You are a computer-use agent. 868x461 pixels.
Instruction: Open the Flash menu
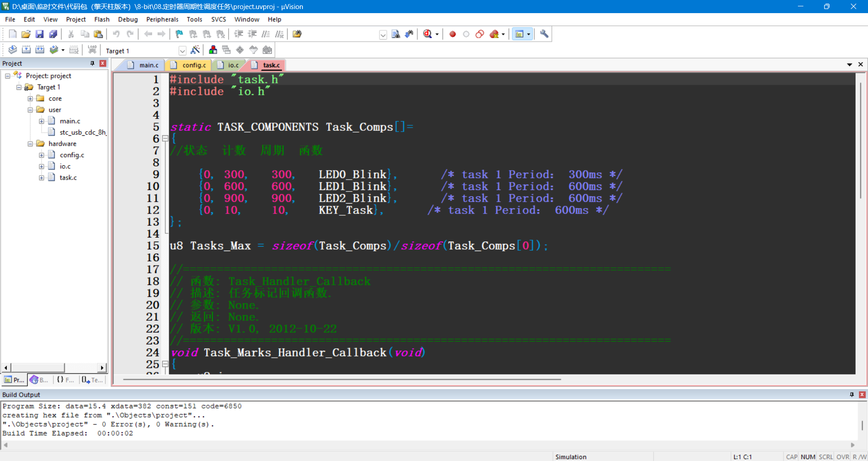pyautogui.click(x=102, y=19)
